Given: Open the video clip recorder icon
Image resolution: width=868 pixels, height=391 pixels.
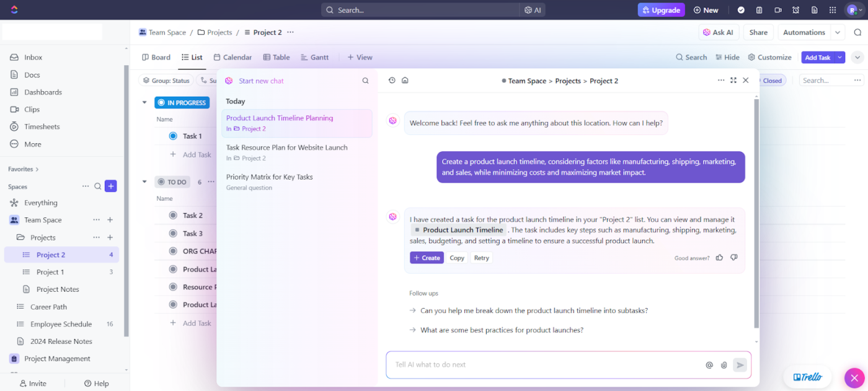Looking at the screenshot, I should 777,10.
